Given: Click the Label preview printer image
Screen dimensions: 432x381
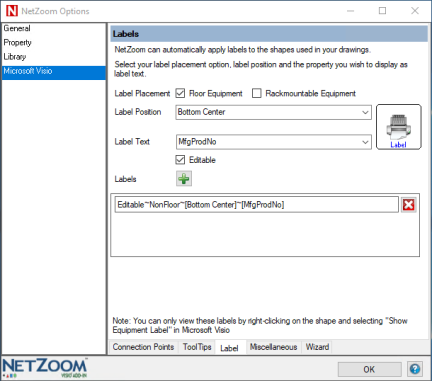Looking at the screenshot, I should point(399,127).
